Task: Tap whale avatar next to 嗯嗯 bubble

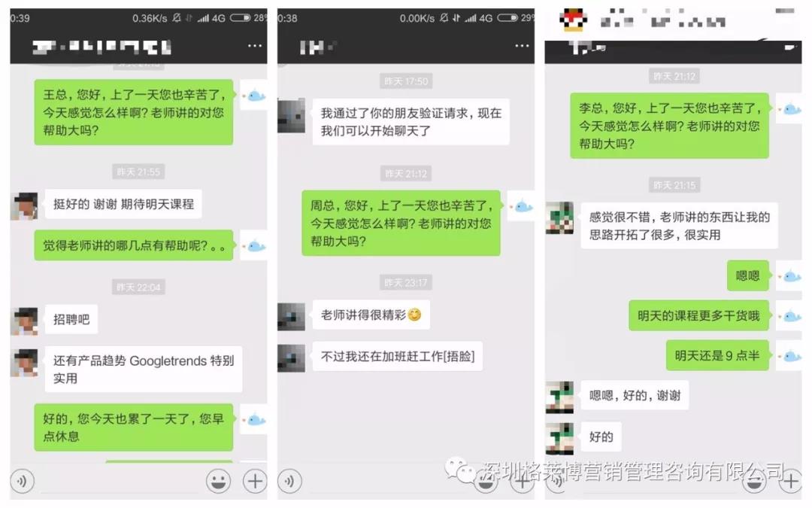Action: pos(791,277)
